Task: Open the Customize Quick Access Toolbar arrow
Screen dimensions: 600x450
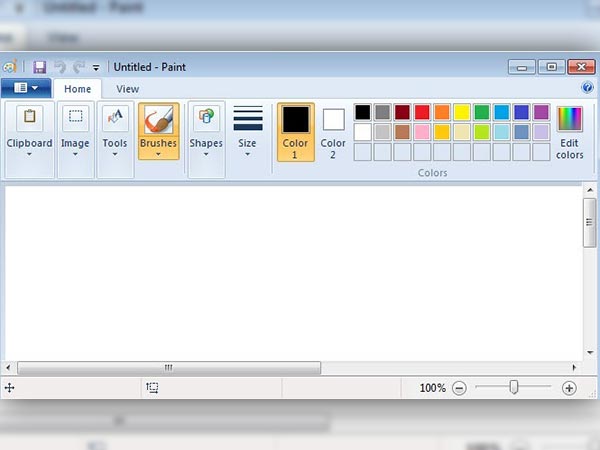Action: (96, 68)
